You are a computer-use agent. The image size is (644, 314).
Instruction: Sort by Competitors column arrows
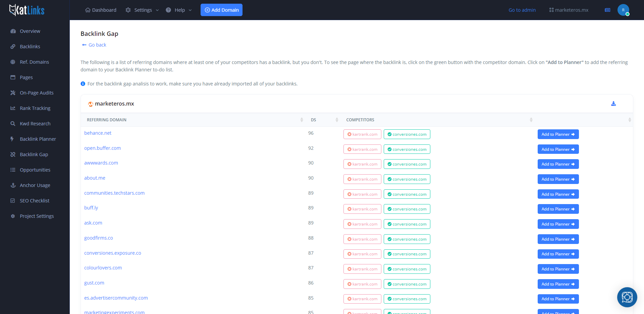pos(531,120)
